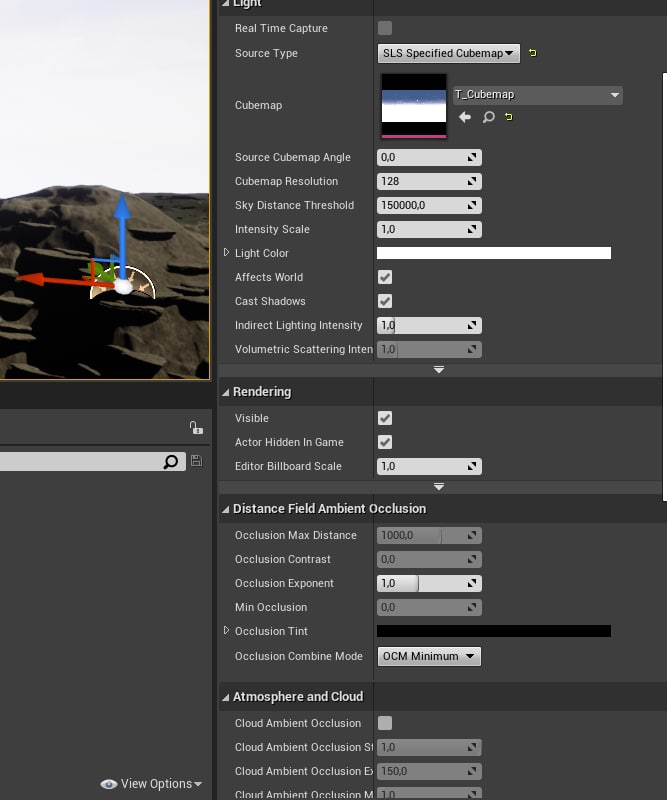Viewport: 667px width, 800px height.
Task: Open the Occlusion Combine Mode dropdown
Action: point(429,656)
